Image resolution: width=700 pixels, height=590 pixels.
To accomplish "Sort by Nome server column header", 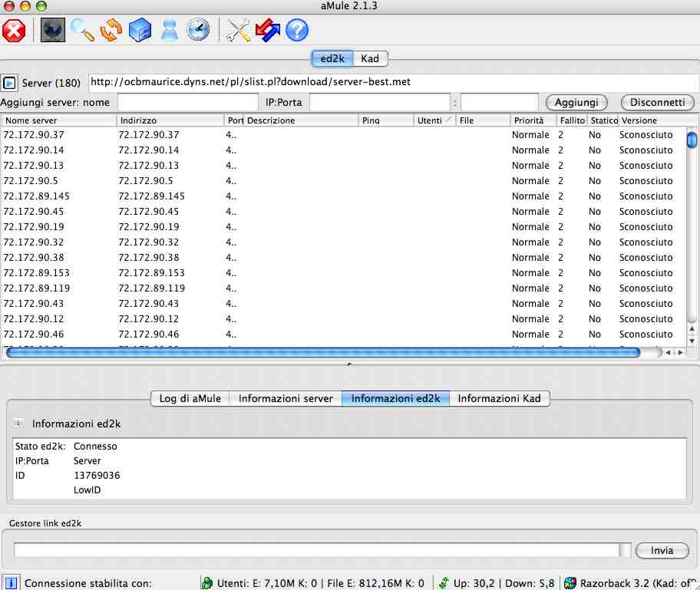I will [58, 120].
